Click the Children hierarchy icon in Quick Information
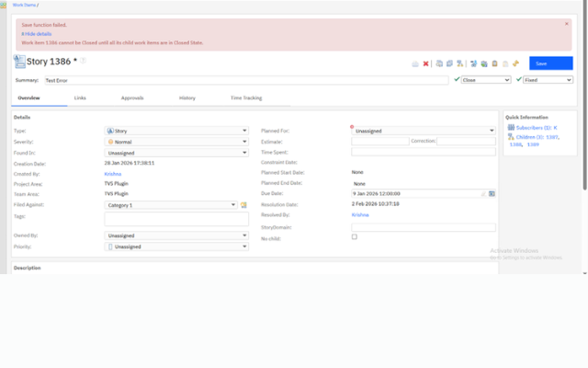588x368 pixels. point(511,137)
